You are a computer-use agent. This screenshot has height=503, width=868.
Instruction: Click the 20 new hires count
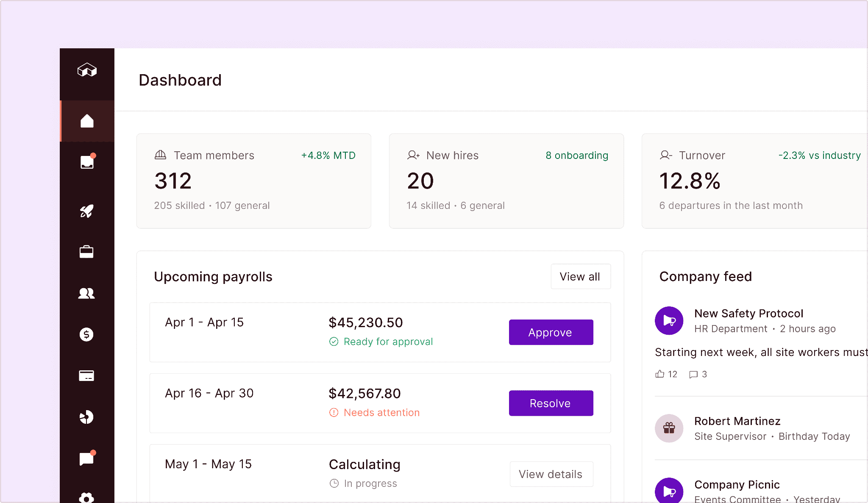point(420,181)
